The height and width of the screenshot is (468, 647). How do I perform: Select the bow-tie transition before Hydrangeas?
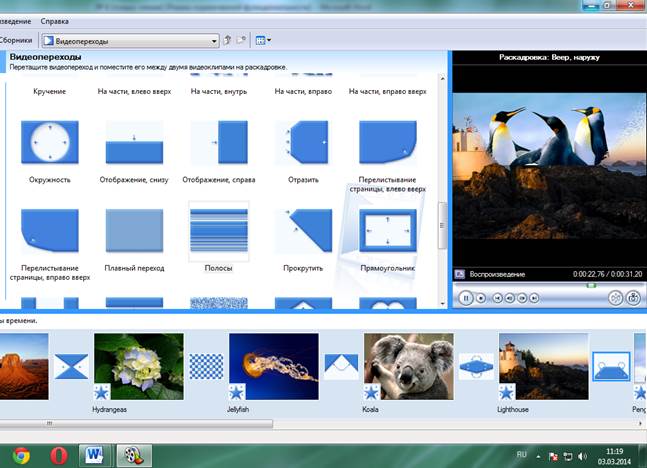point(71,366)
